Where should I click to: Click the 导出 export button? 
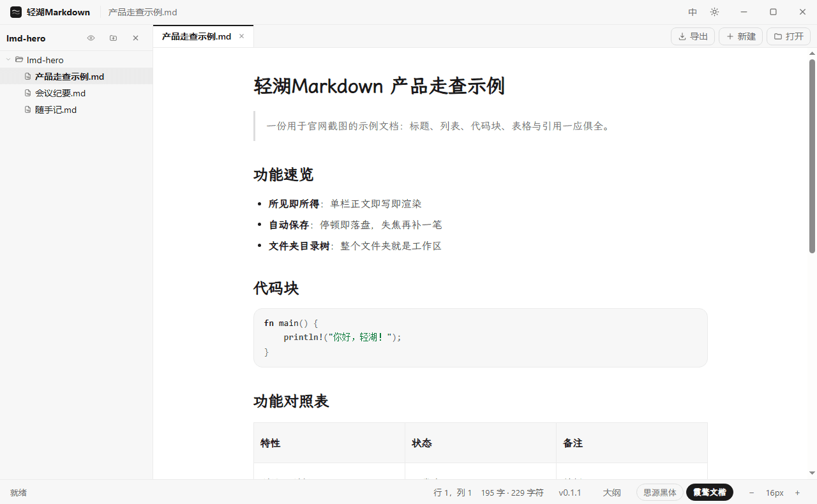point(693,36)
